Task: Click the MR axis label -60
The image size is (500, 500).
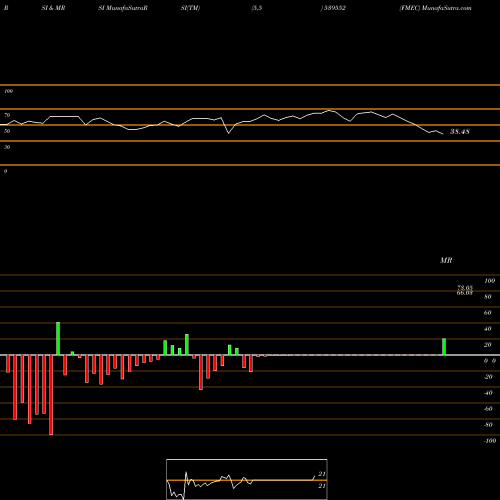Action: tap(488, 409)
